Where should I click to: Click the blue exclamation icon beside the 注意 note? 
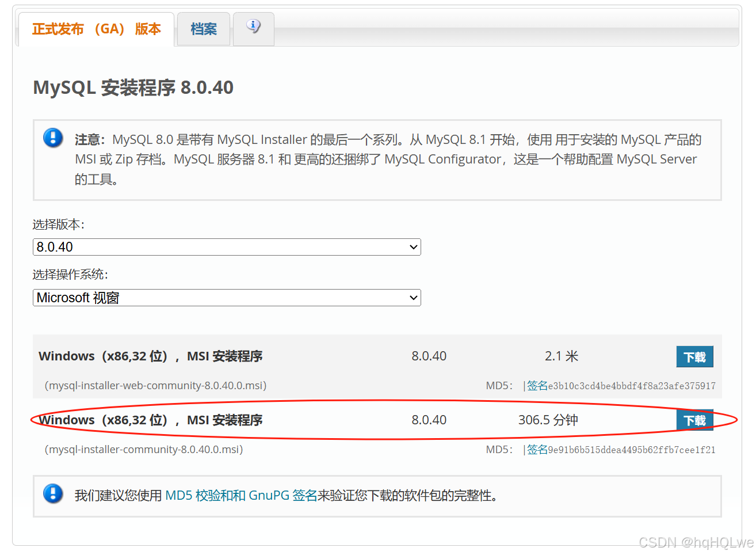(53, 138)
